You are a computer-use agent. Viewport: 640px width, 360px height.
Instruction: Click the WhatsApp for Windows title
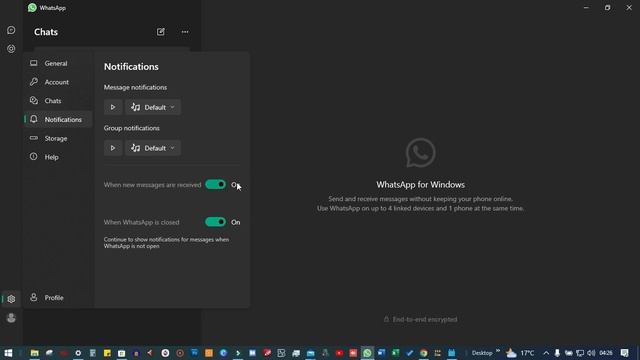420,184
